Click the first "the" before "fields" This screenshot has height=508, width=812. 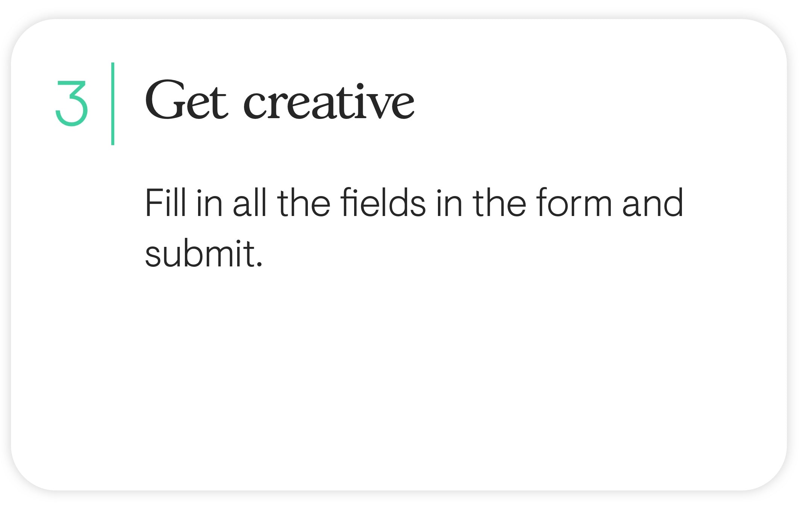304,203
